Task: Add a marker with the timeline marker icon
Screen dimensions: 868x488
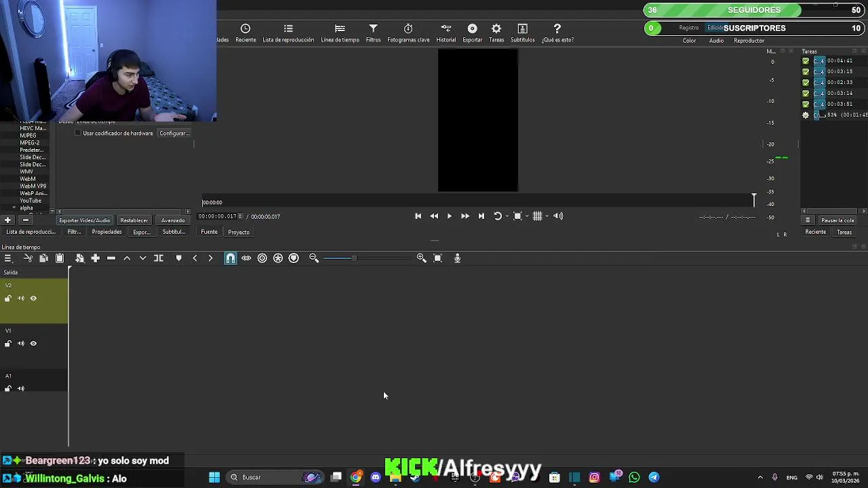Action: [x=179, y=258]
